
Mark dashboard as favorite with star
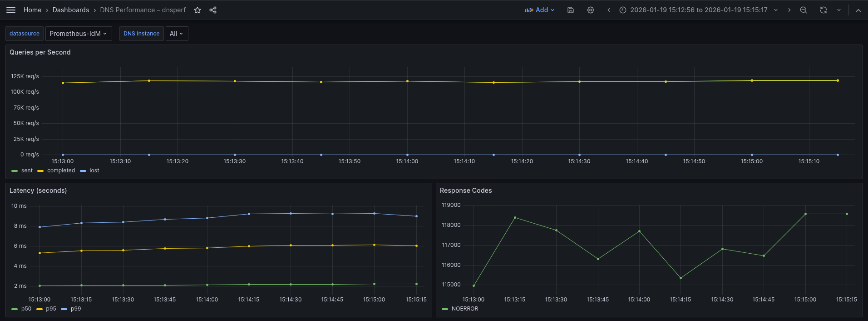pyautogui.click(x=197, y=10)
